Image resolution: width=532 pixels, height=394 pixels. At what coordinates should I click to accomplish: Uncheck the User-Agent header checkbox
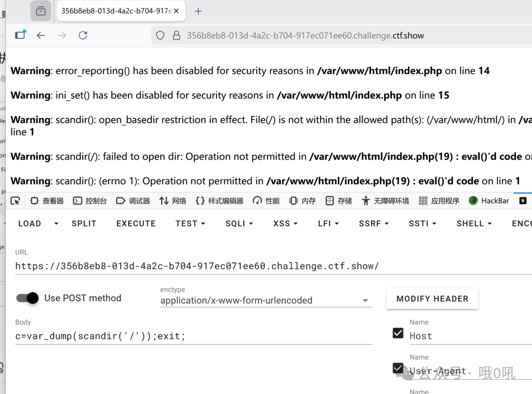(398, 368)
